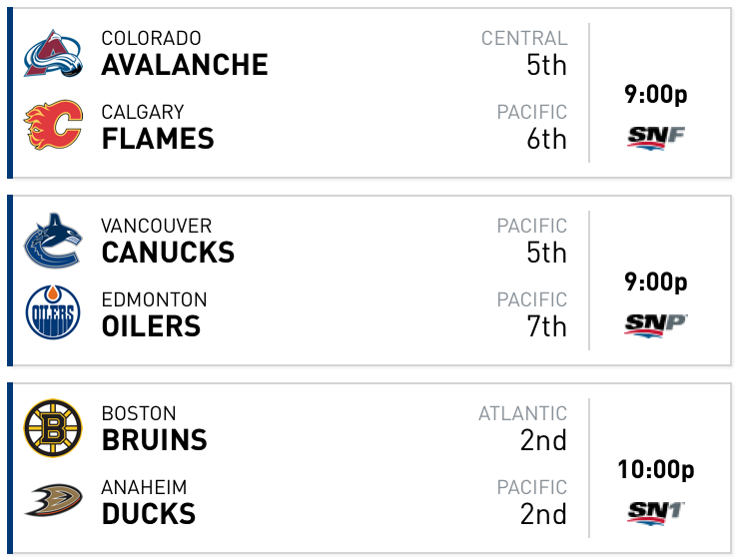Image resolution: width=735 pixels, height=560 pixels.
Task: Click the SNP broadcaster logo
Action: 656,325
